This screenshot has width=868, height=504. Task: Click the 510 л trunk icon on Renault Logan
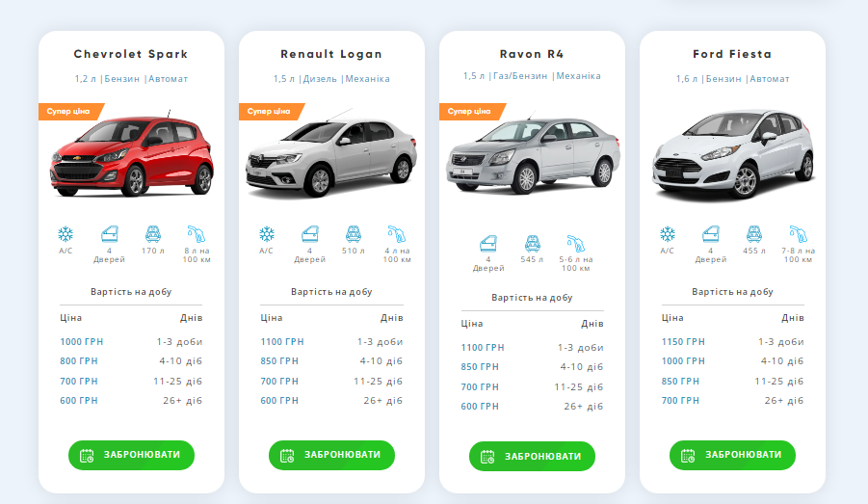point(353,233)
